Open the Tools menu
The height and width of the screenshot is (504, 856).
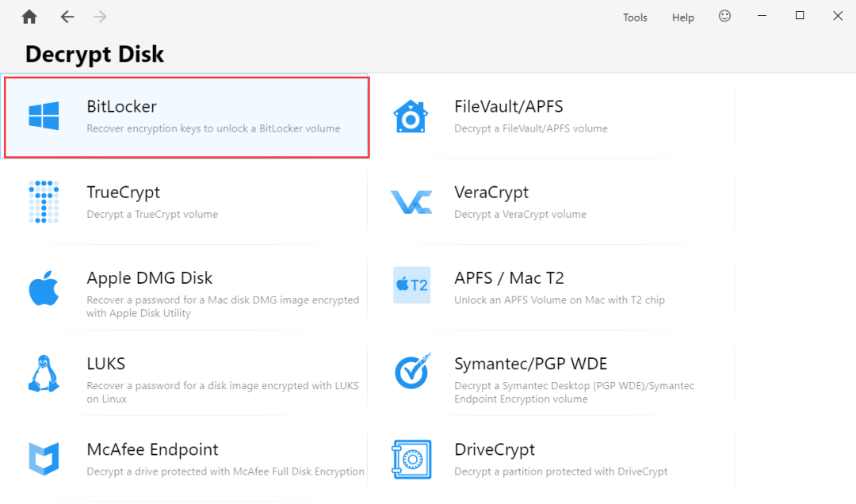click(x=635, y=17)
